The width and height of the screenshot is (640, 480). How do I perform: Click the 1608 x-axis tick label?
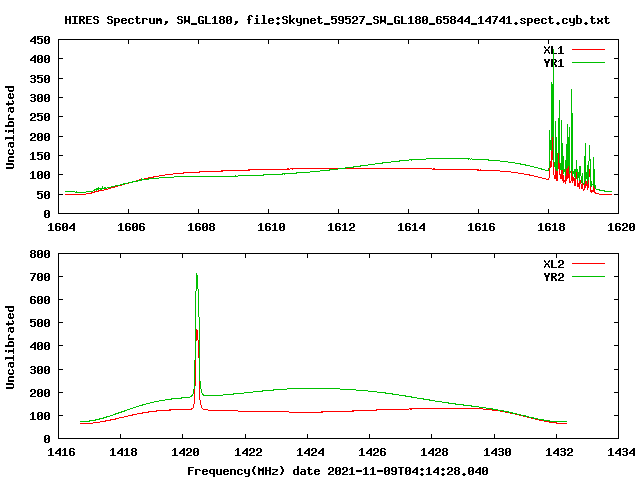201,227
